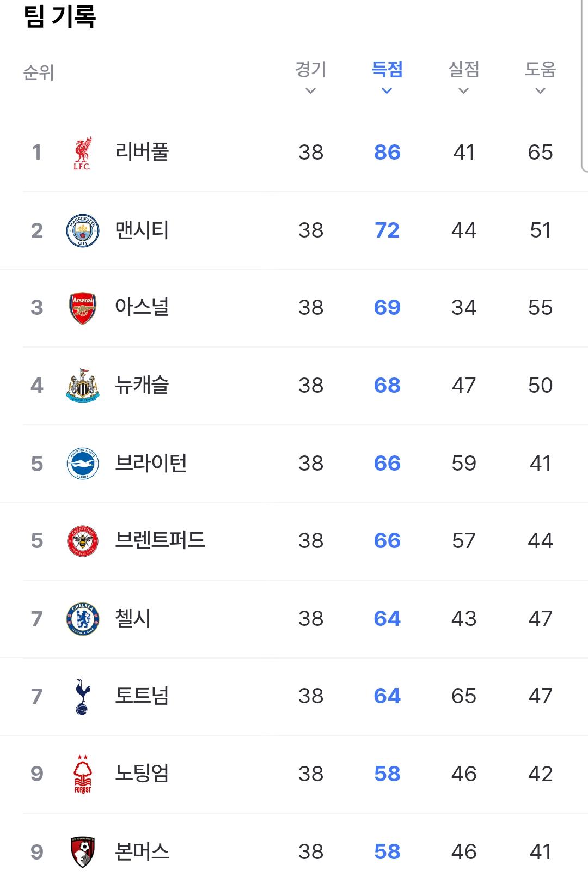Tap the Manchester City crest

(83, 230)
